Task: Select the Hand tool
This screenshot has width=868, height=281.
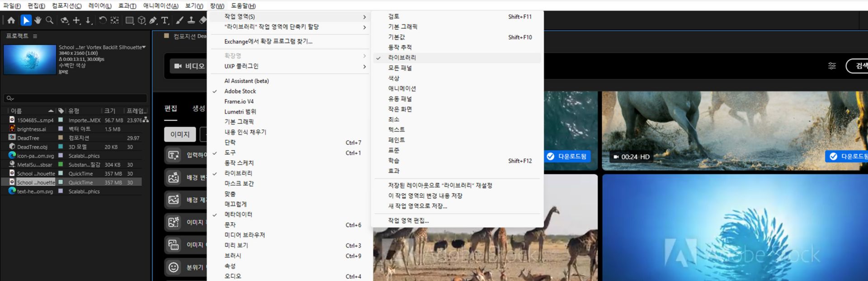Action: point(38,20)
